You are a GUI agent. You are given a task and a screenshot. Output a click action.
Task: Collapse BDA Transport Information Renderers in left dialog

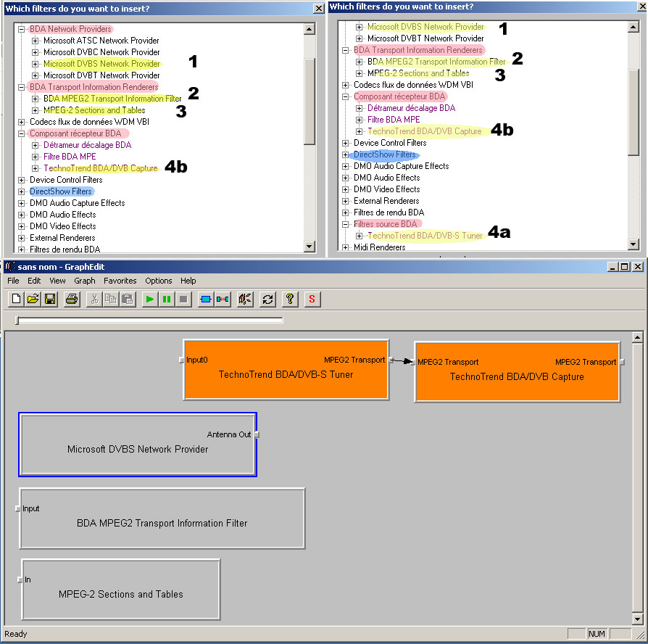coord(21,87)
